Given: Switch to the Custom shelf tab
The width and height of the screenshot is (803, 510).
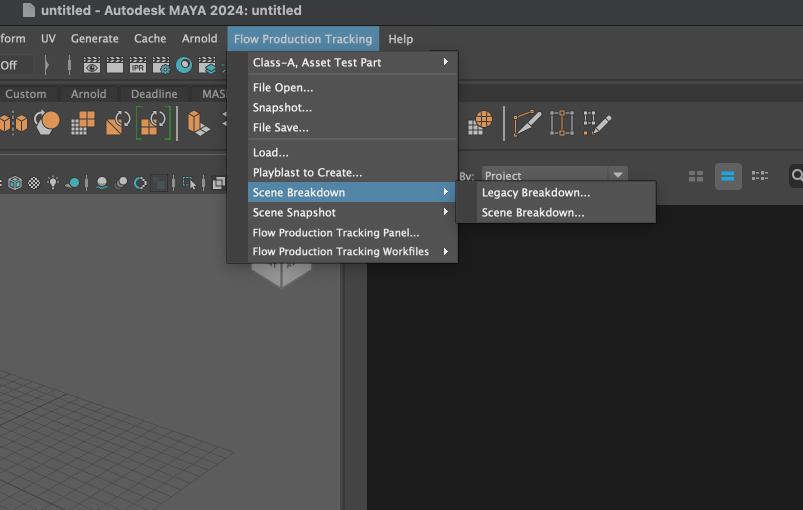Looking at the screenshot, I should click(x=26, y=94).
